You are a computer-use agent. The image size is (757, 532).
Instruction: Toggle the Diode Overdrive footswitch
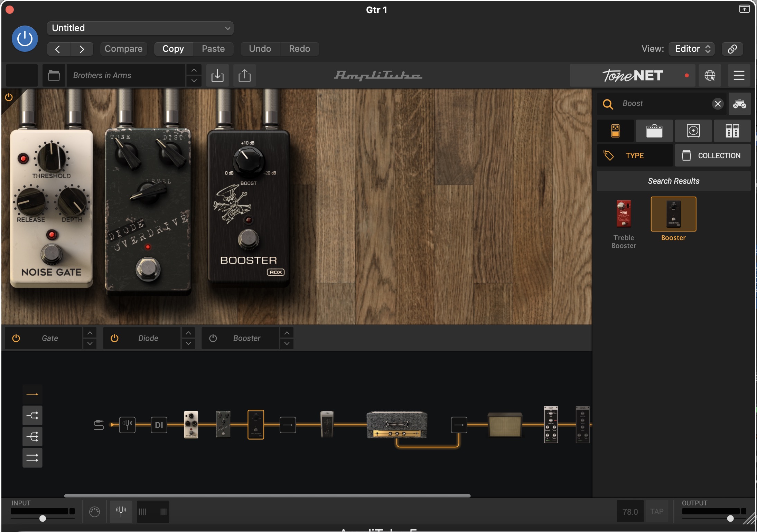tap(148, 269)
